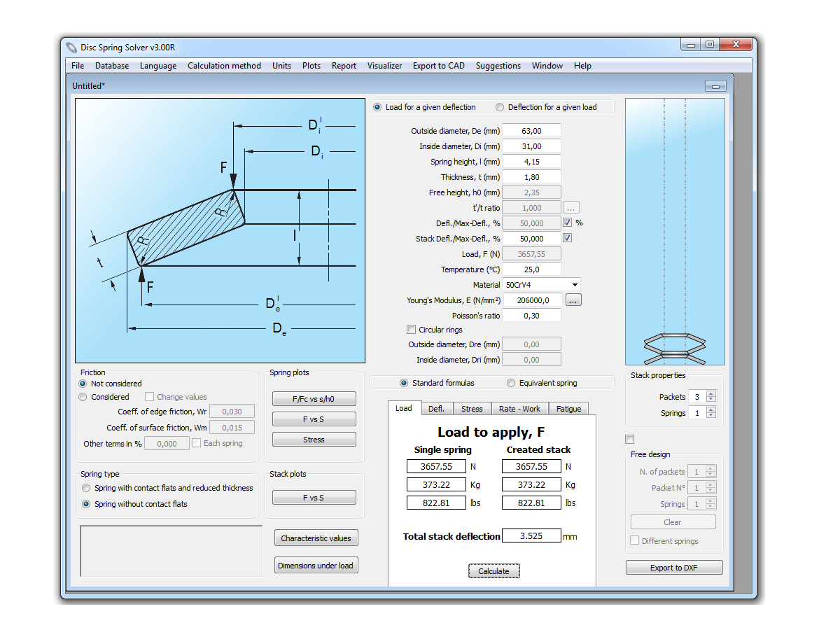
Task: Open the File menu
Action: coord(78,66)
